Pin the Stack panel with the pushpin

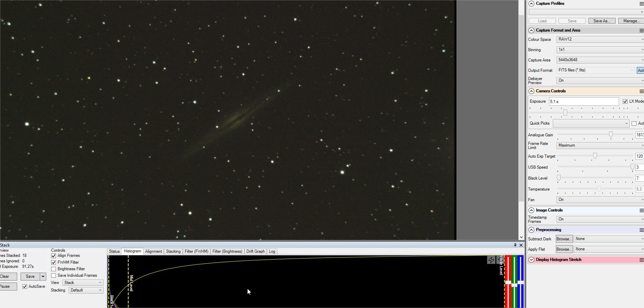point(515,245)
